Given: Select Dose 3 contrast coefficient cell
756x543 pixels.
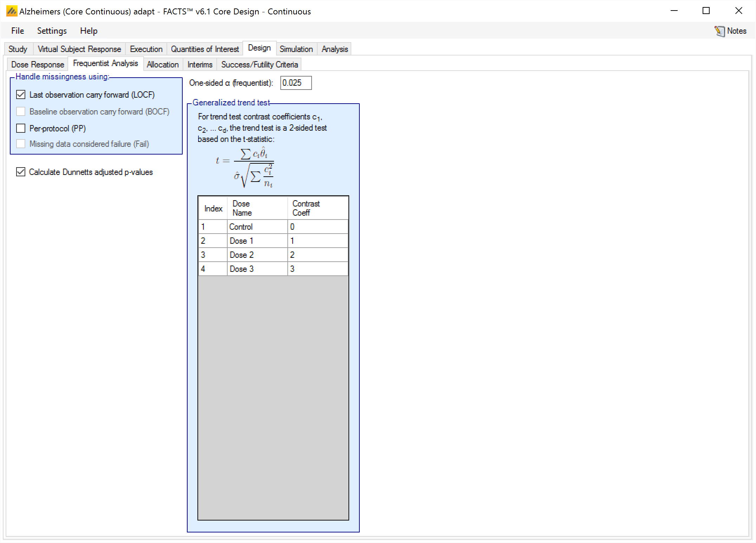Looking at the screenshot, I should (x=317, y=269).
